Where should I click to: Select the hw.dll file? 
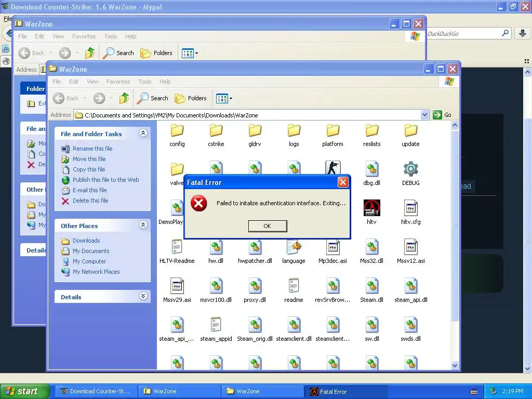(216, 251)
